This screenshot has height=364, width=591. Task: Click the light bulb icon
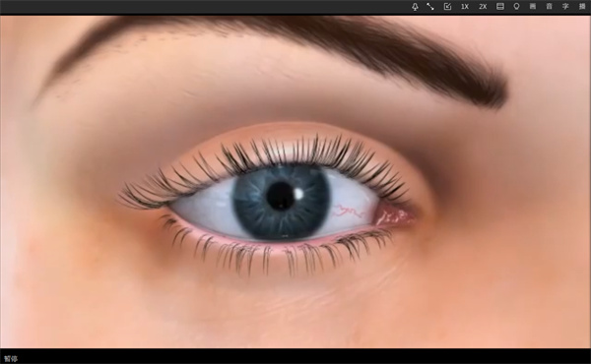click(x=516, y=7)
